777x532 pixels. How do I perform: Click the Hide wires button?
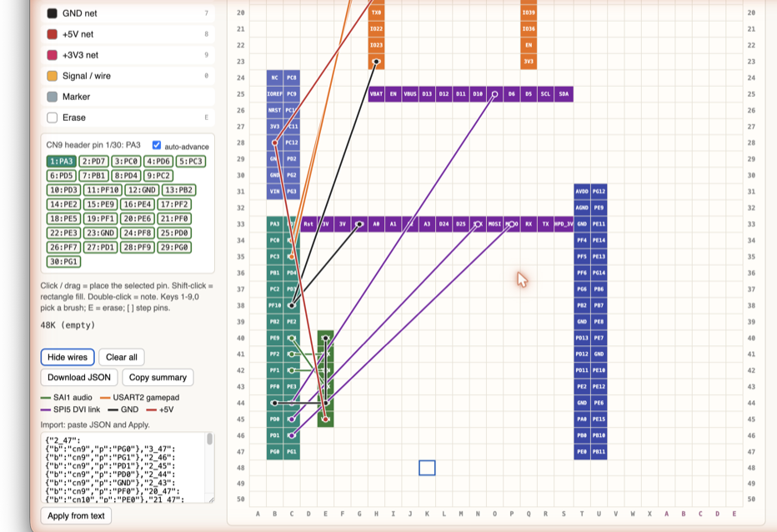tap(68, 358)
